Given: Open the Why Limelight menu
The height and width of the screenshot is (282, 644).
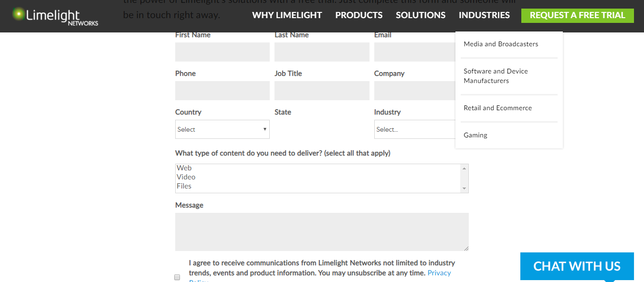Looking at the screenshot, I should pyautogui.click(x=287, y=15).
